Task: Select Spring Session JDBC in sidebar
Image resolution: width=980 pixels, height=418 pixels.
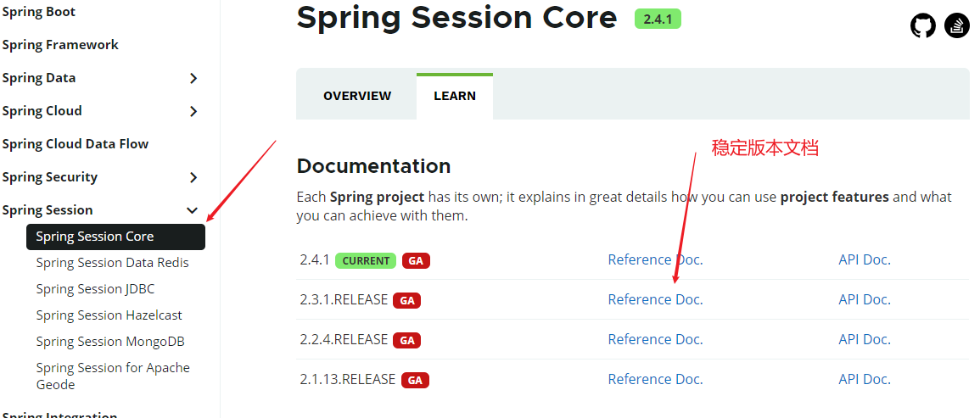Action: click(x=95, y=289)
